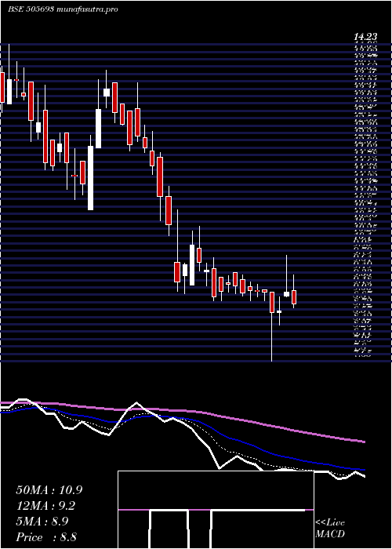Click the "Price : 8.8" readout

pos(46,537)
